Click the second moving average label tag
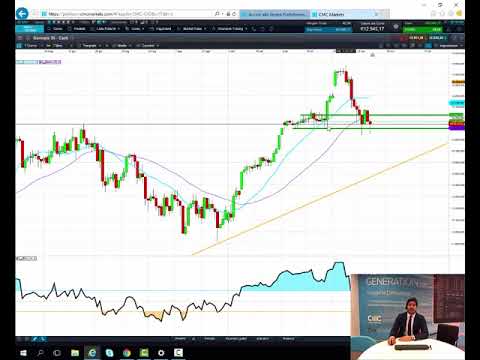The image size is (480, 360). (50, 62)
